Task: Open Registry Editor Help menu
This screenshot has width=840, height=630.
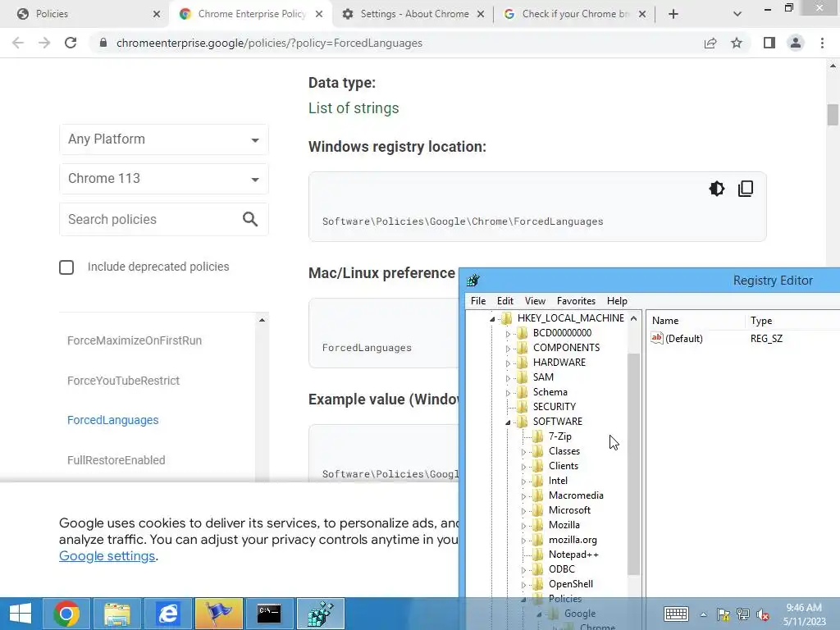Action: (617, 300)
